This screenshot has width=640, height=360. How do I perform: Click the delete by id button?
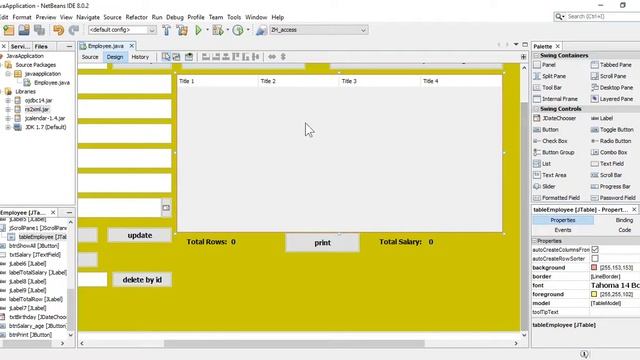[x=142, y=280]
